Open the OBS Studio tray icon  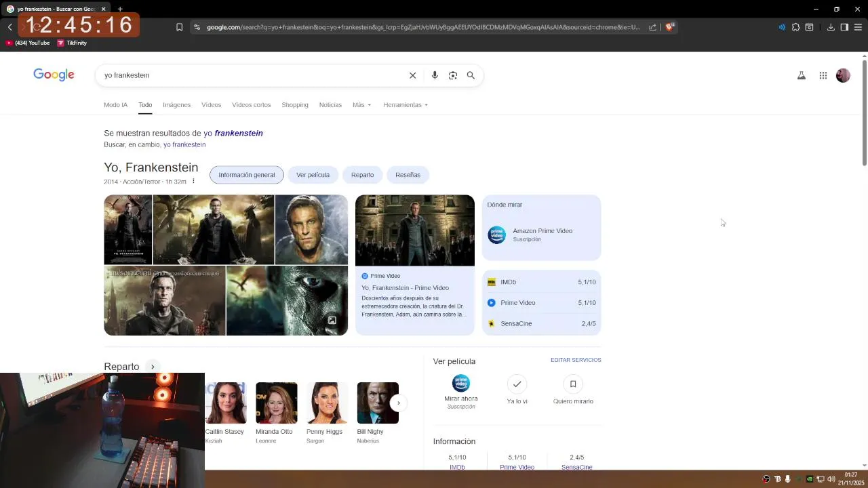point(766,479)
